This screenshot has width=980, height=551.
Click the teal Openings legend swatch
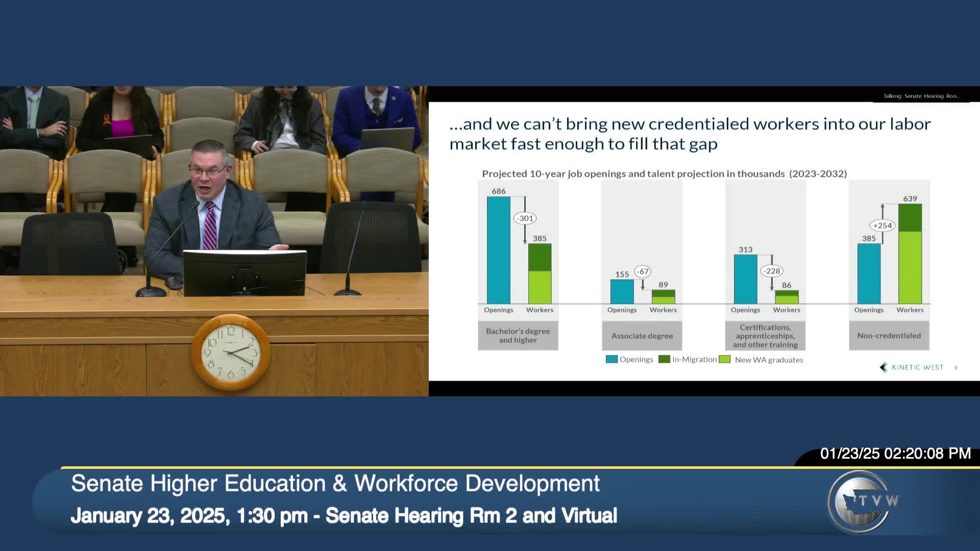[x=611, y=359]
